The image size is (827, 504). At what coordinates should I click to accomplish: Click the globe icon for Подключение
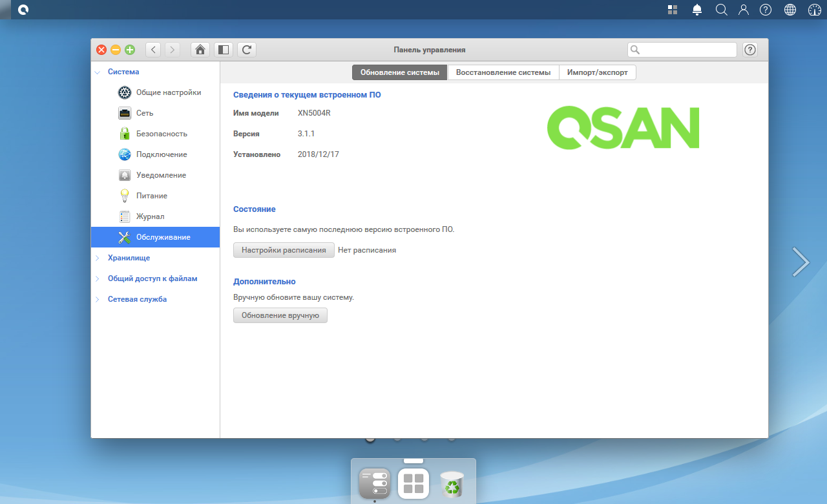tap(125, 154)
